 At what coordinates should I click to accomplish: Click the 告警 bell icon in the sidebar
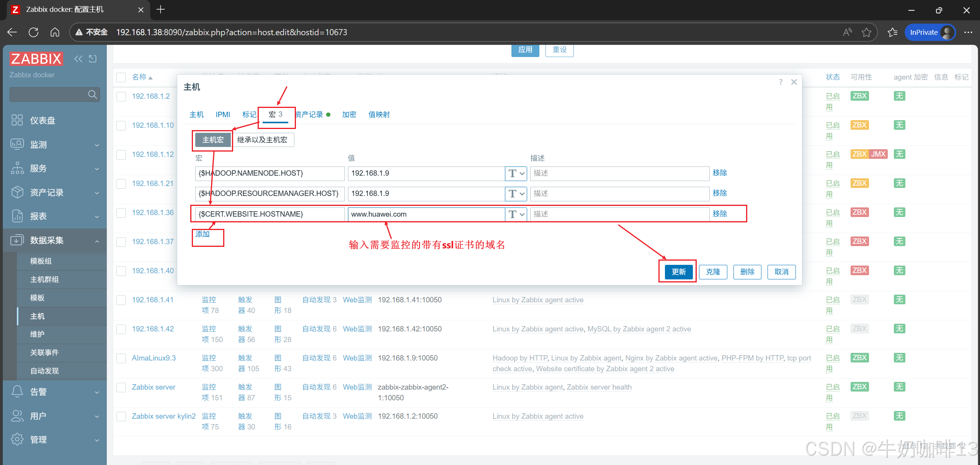click(x=17, y=392)
